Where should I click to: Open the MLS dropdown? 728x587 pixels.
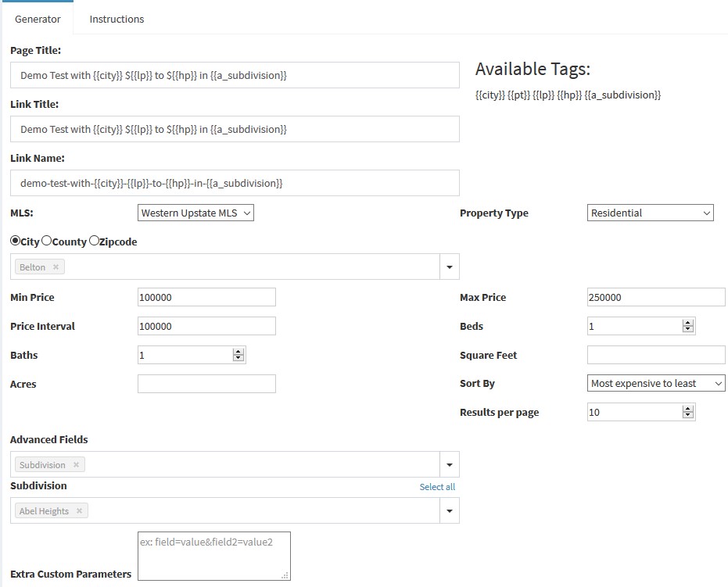tap(196, 213)
